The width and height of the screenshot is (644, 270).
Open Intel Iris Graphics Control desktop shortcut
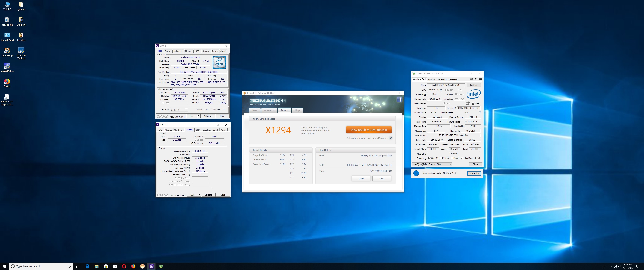(7, 100)
